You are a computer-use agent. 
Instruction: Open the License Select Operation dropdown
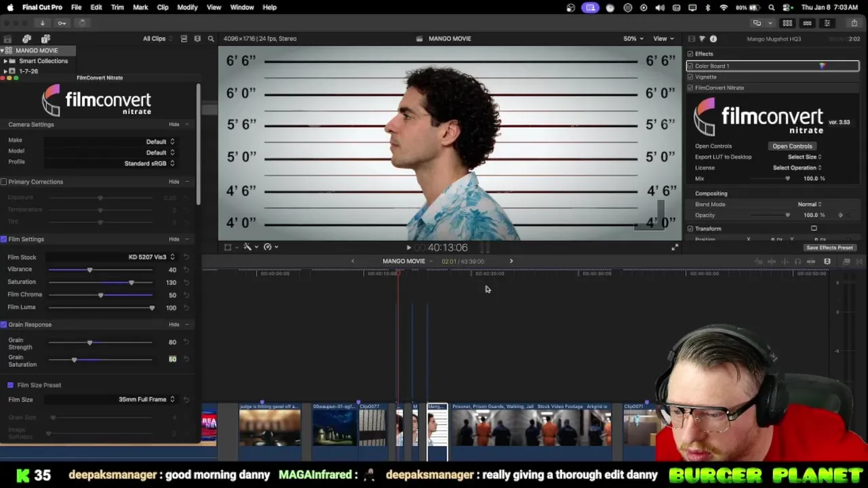click(x=797, y=167)
